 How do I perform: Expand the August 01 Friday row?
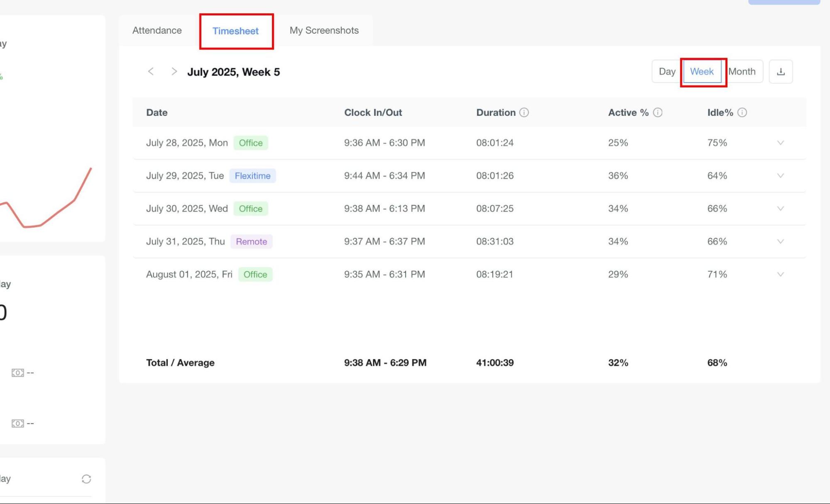[x=780, y=274]
